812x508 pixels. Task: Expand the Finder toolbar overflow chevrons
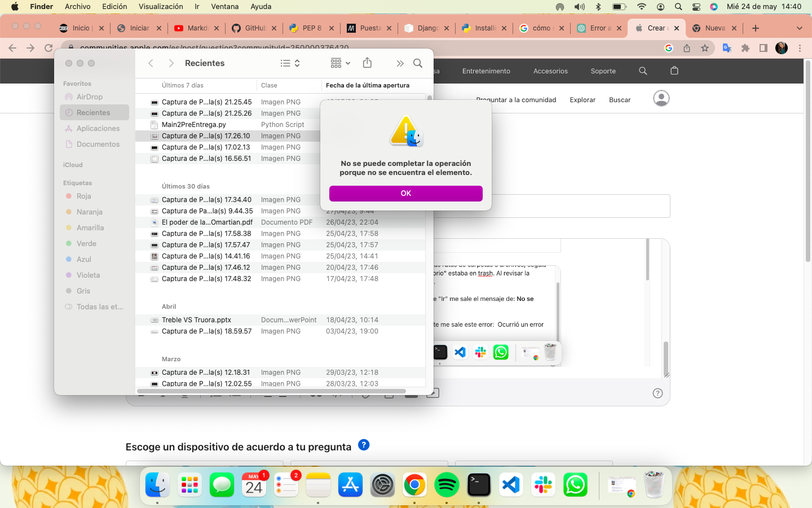[x=400, y=63]
